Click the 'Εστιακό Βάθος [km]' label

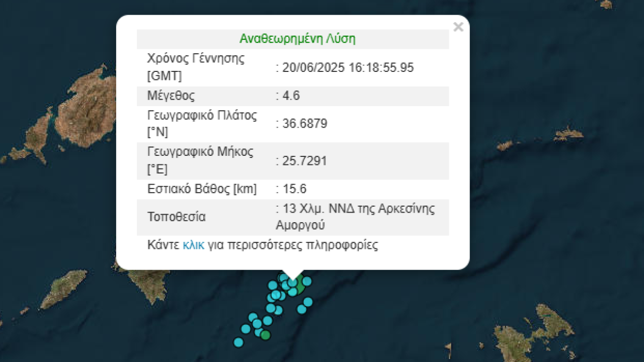(x=202, y=189)
